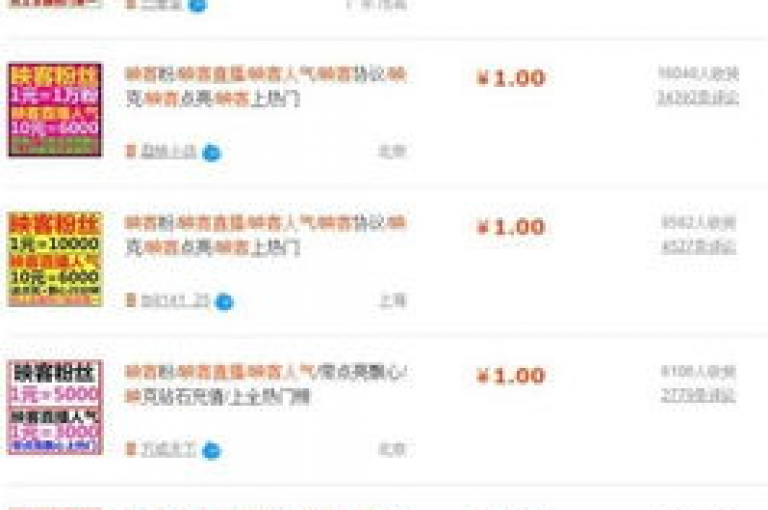
Task: Click the blue chat icon in the partially visible top listing
Action: (x=197, y=5)
